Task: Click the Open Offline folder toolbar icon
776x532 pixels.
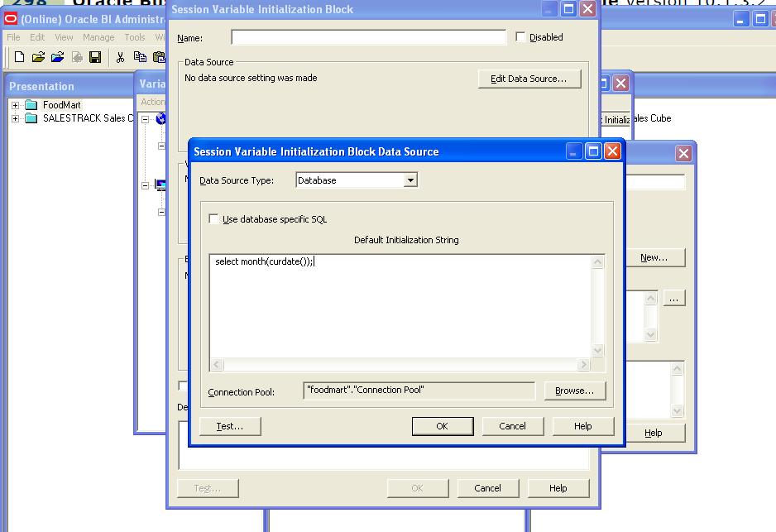Action: click(38, 57)
